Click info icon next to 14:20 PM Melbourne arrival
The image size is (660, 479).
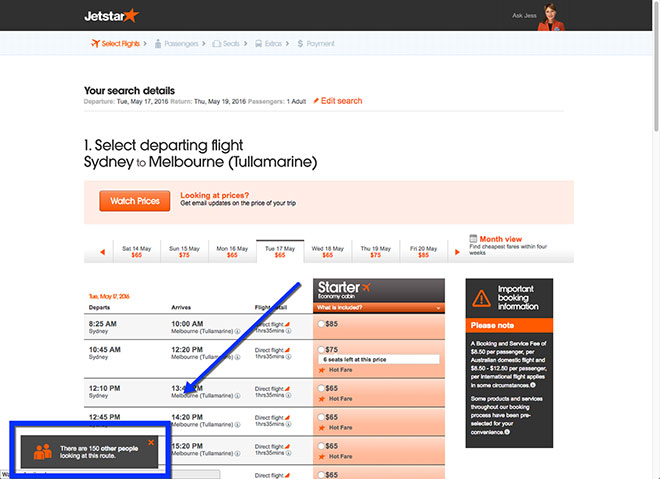[237, 424]
